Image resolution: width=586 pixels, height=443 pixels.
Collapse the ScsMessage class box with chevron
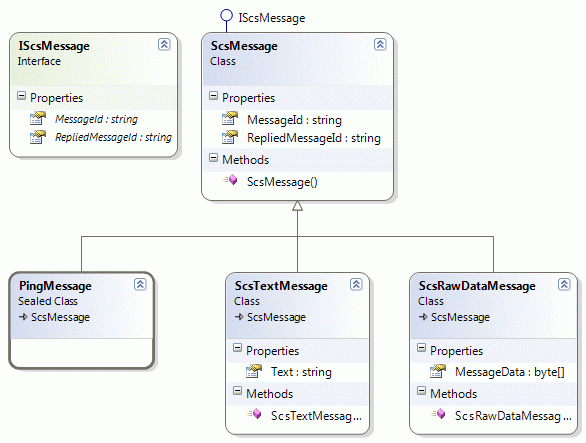[x=380, y=44]
